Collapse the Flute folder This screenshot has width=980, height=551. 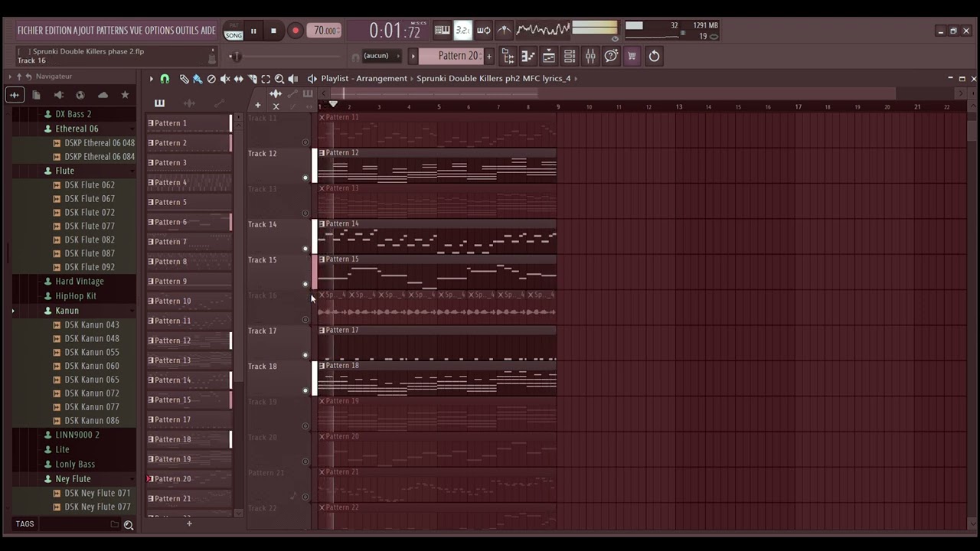tap(64, 171)
